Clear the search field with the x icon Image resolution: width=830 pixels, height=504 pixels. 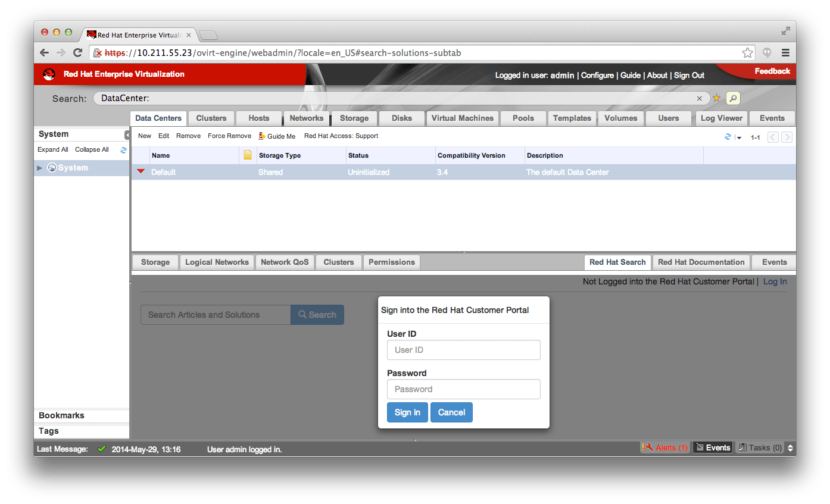(x=700, y=98)
